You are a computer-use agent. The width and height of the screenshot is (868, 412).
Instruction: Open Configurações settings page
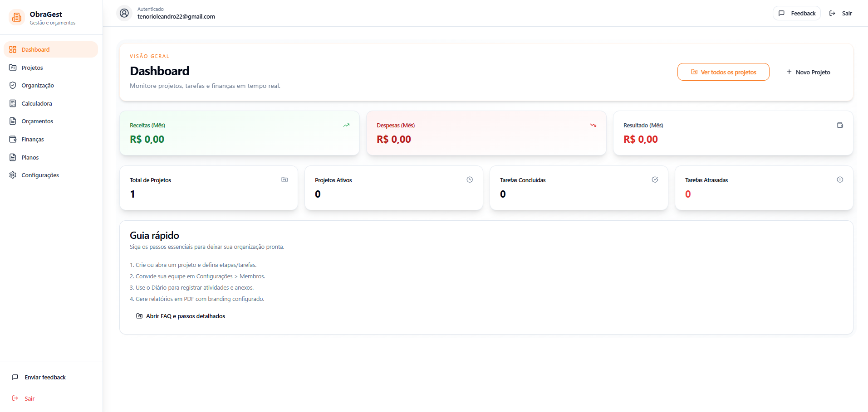(51, 175)
